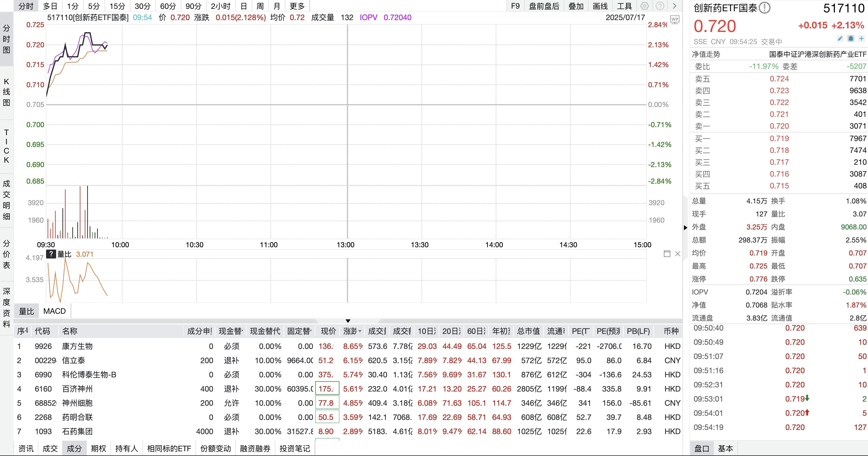Collapse the chart with the black triangle expander
The image size is (868, 456).
tap(347, 321)
